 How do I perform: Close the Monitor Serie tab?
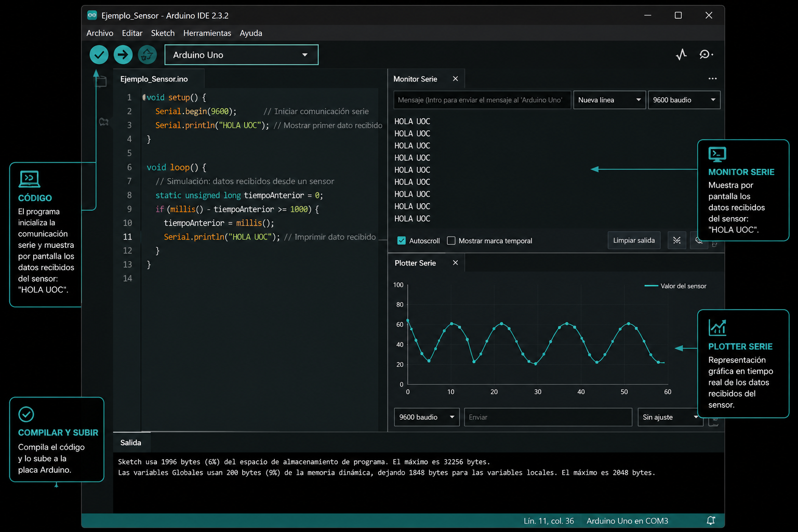pos(455,79)
